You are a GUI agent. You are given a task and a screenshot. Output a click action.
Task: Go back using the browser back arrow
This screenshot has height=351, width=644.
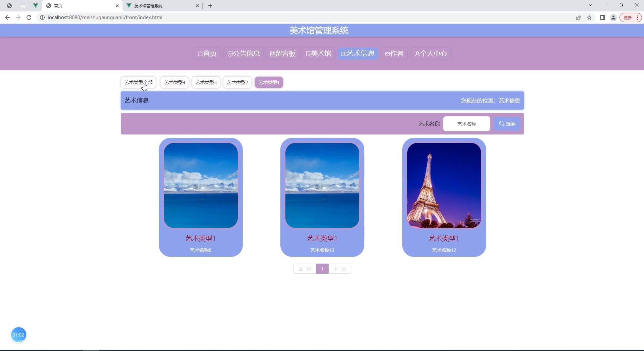7,17
